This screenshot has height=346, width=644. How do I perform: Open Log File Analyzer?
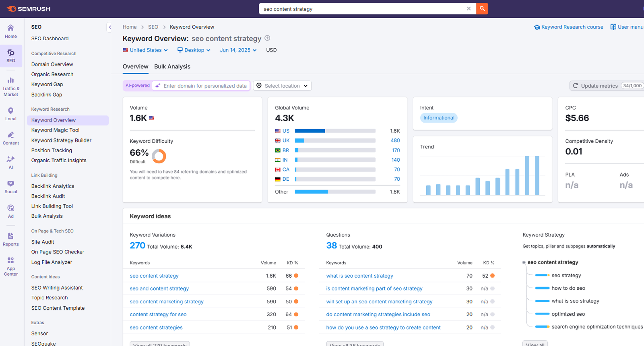tap(52, 262)
